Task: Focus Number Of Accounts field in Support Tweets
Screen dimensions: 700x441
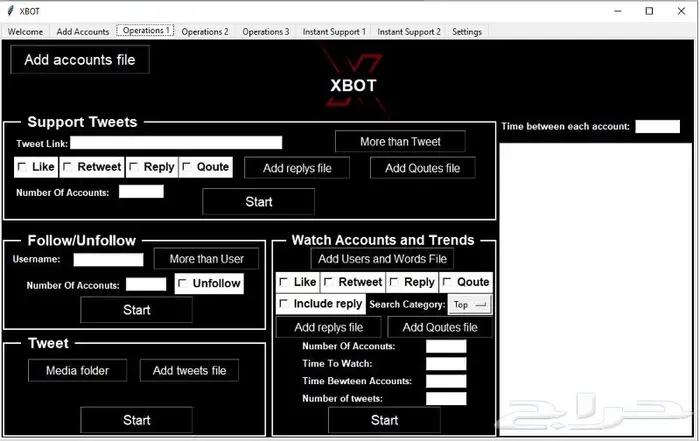Action: (141, 192)
